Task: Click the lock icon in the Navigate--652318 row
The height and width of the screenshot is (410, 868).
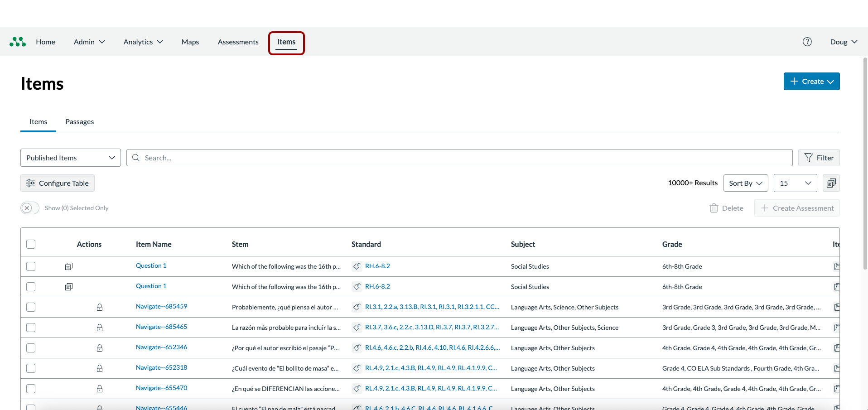Action: coord(100,368)
